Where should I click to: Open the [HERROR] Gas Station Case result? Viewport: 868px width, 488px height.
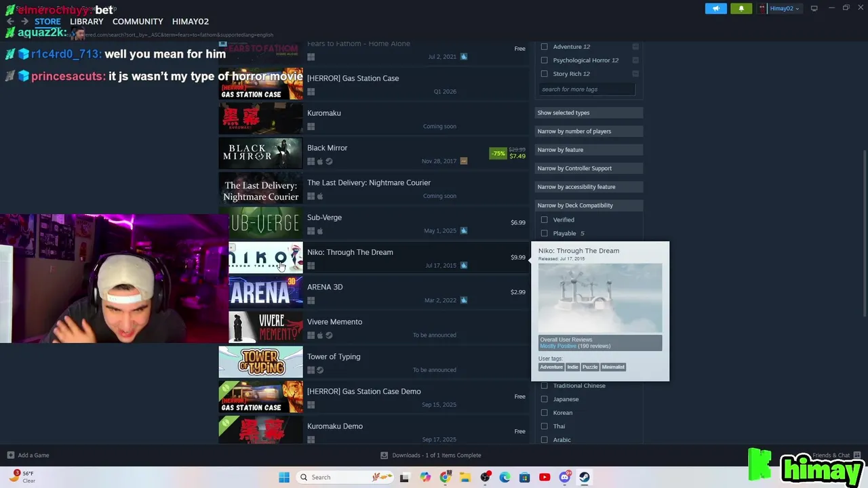tap(373, 83)
